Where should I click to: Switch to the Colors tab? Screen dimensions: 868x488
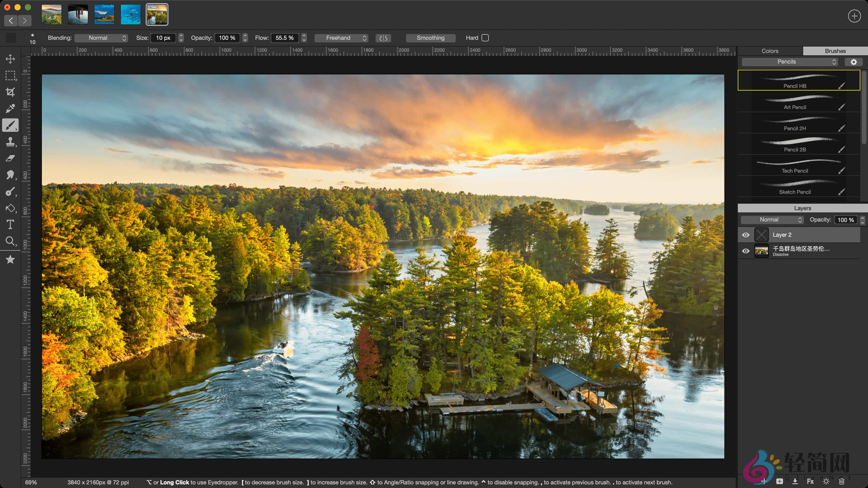pyautogui.click(x=770, y=51)
